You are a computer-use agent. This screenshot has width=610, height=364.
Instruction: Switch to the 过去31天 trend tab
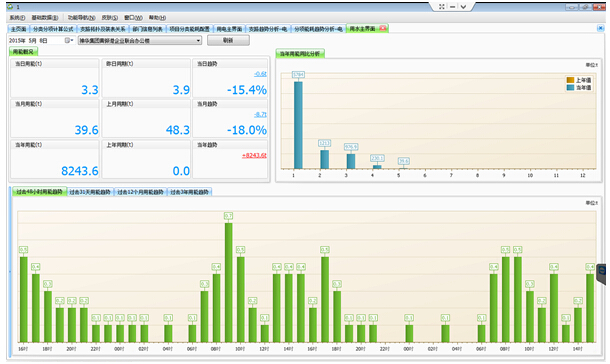point(90,192)
